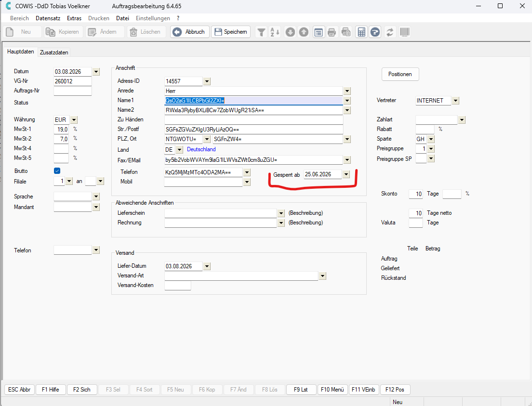Open the calculator toolbar icon
The height and width of the screenshot is (406, 532).
pyautogui.click(x=362, y=32)
